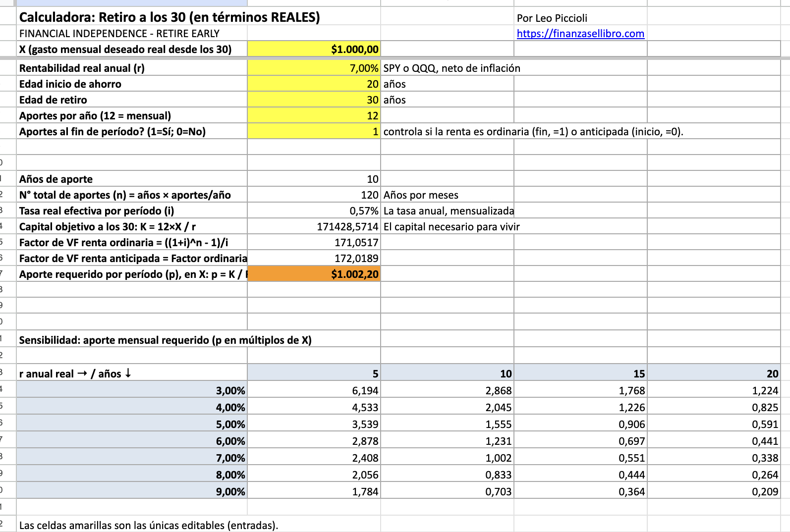The image size is (790, 532).
Task: Select the sensitivity value 0,906
Action: pyautogui.click(x=580, y=424)
